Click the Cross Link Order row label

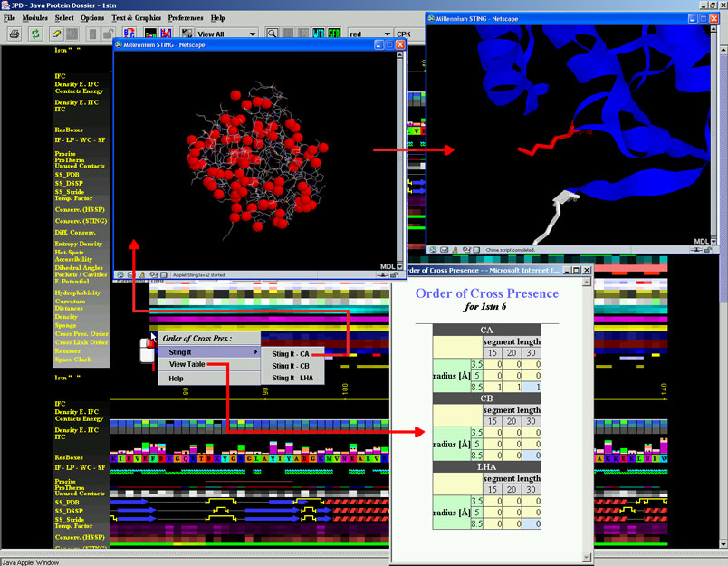click(81, 342)
